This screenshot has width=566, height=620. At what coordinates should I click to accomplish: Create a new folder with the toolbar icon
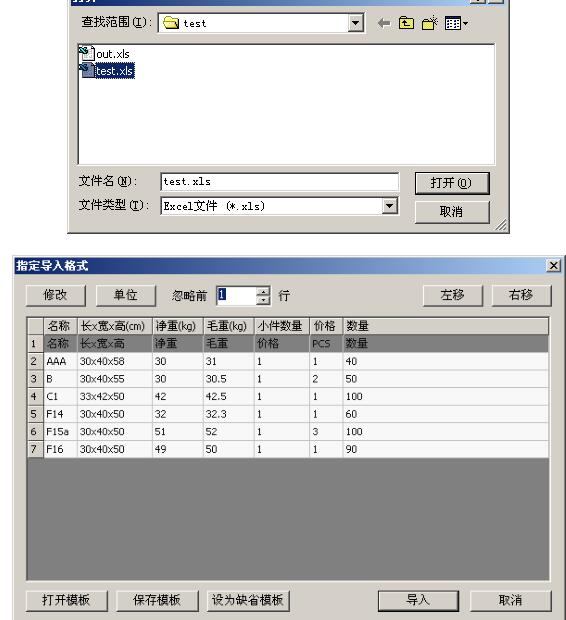click(430, 23)
